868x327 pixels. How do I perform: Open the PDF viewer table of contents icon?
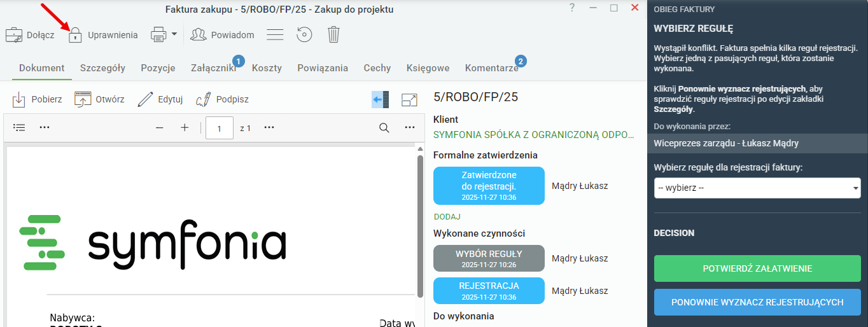20,127
